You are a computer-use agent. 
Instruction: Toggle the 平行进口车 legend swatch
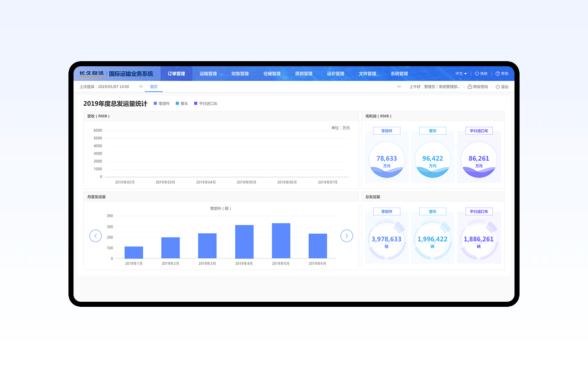[x=196, y=103]
